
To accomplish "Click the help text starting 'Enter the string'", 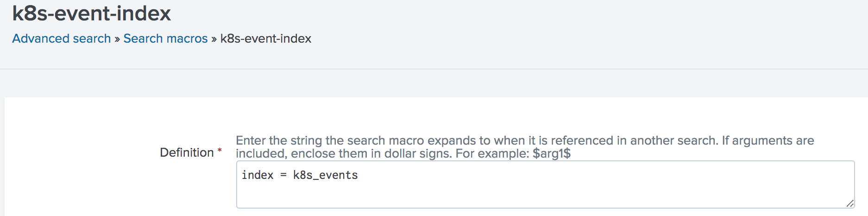I will pyautogui.click(x=525, y=140).
